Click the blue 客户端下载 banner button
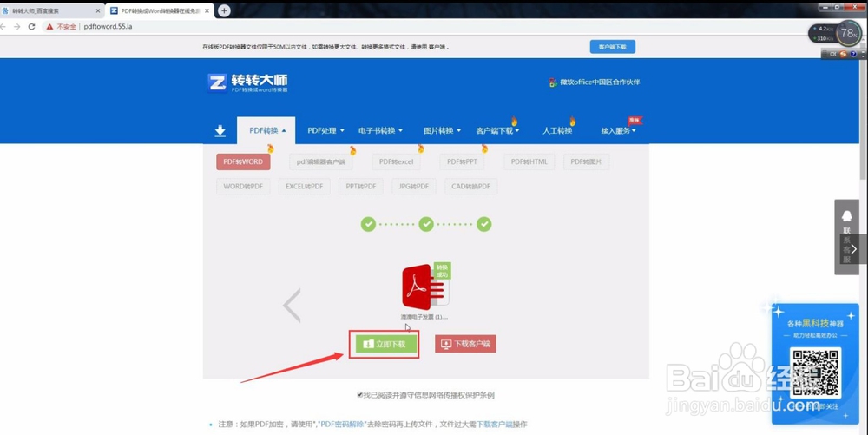868x435 pixels. pos(612,47)
